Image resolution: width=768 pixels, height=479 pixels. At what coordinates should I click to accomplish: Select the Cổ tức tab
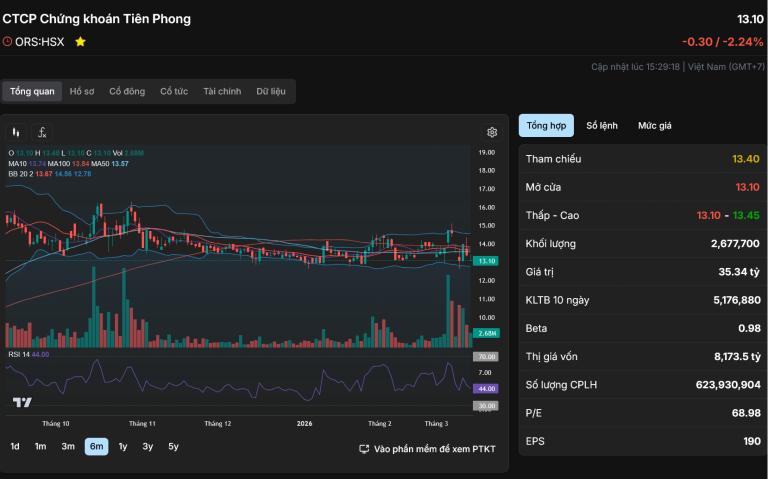point(174,92)
